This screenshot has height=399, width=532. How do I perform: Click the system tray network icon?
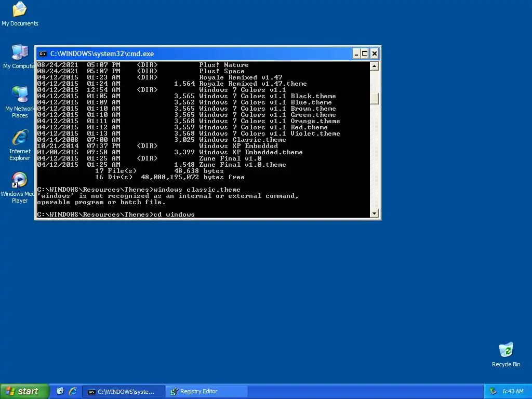pos(493,392)
